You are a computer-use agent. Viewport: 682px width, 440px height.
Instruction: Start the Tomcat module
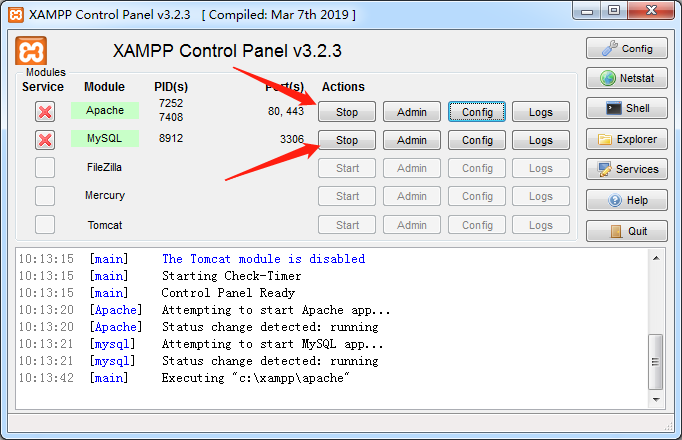click(347, 225)
